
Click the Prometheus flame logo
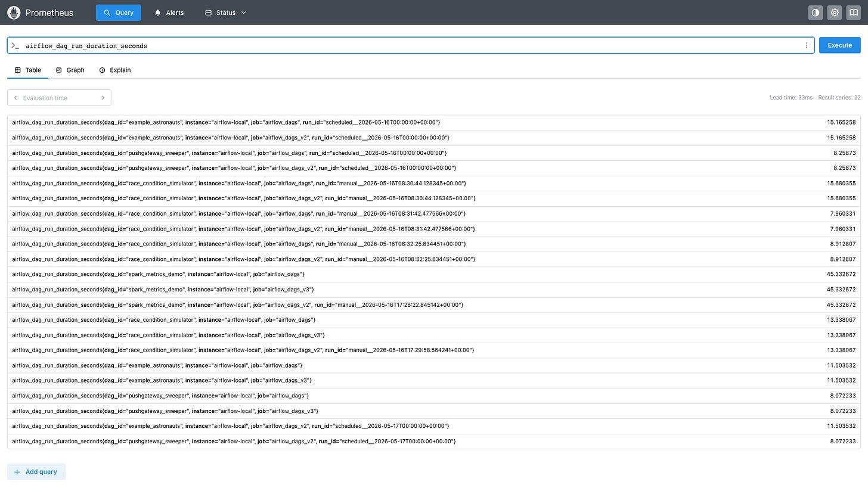pyautogui.click(x=14, y=13)
